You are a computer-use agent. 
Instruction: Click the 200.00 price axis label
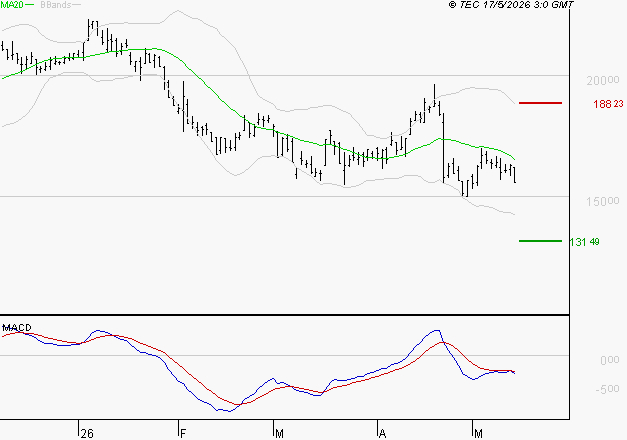603,81
